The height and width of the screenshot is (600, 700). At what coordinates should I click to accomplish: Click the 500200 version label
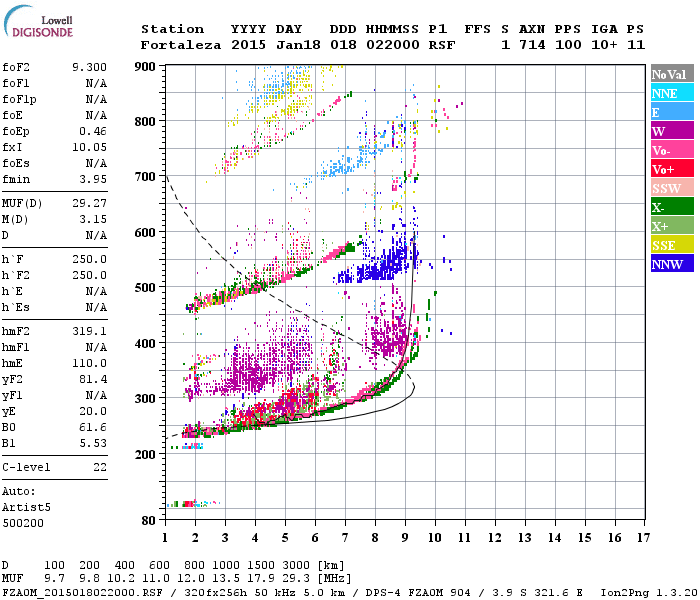23,523
